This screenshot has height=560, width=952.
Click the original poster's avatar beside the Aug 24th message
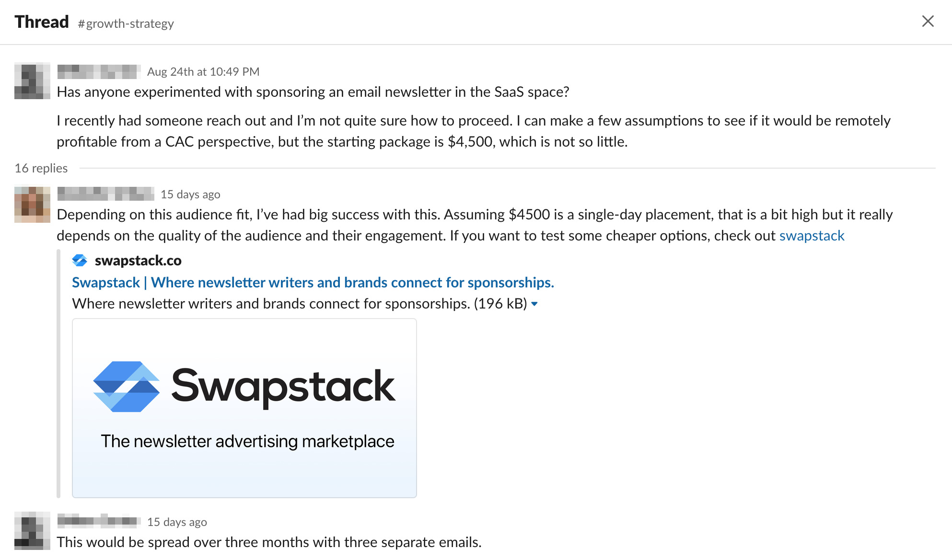32,81
